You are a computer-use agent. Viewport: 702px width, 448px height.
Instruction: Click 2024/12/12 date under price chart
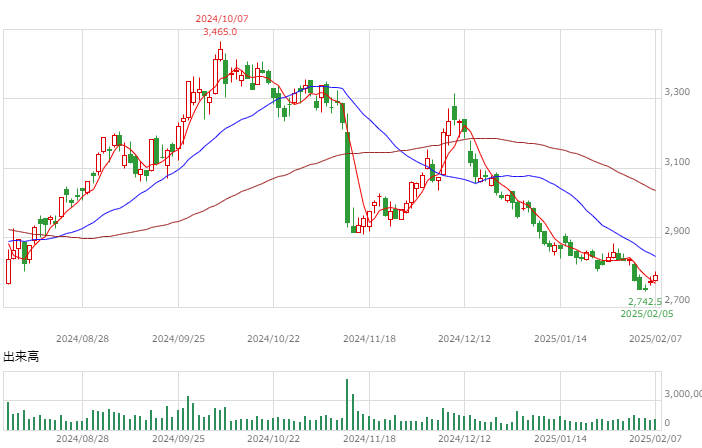coord(464,339)
